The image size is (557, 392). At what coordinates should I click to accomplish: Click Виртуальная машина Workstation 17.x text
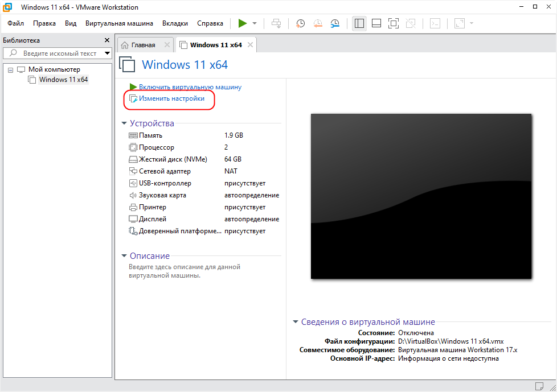click(x=457, y=350)
